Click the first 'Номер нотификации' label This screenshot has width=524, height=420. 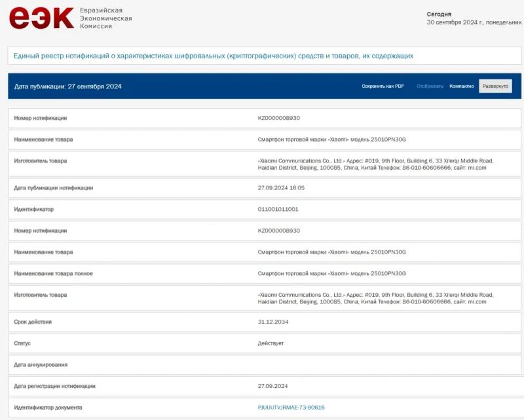tap(41, 118)
